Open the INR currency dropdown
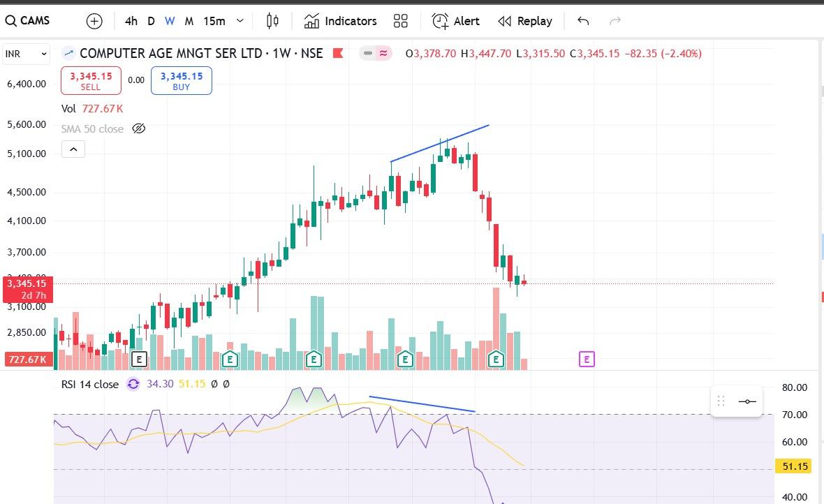Image resolution: width=824 pixels, height=504 pixels. (x=26, y=54)
